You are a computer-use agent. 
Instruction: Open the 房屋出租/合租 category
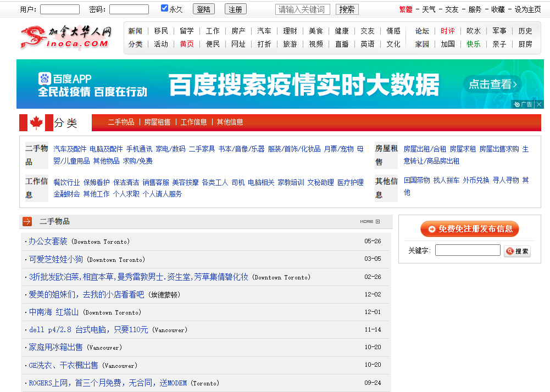point(425,149)
